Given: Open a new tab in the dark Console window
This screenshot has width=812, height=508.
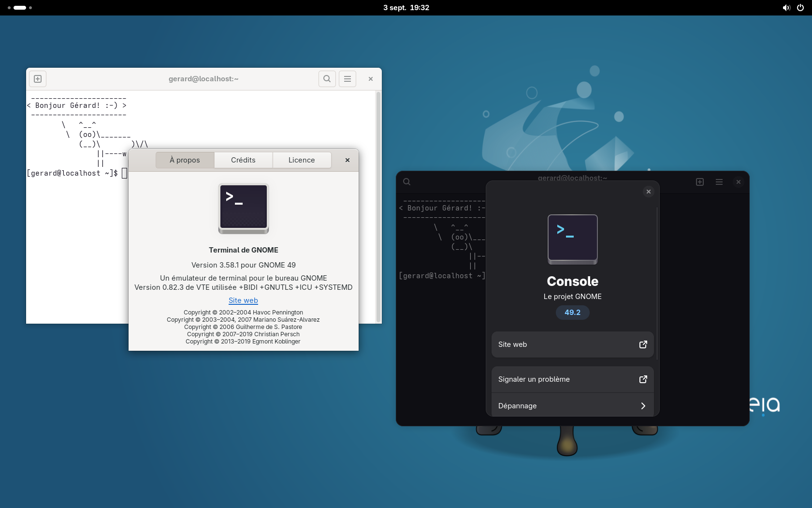Looking at the screenshot, I should [x=700, y=182].
